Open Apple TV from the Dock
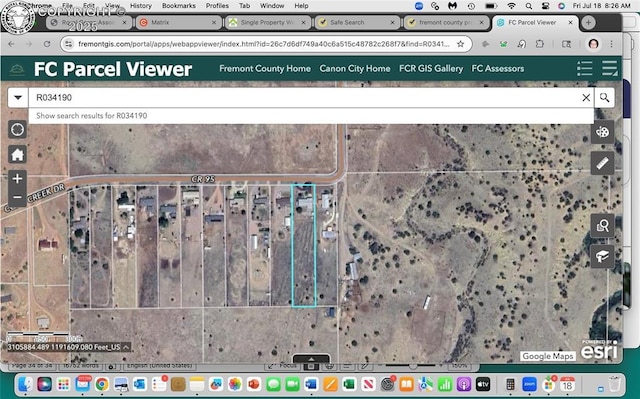The height and width of the screenshot is (399, 640). pyautogui.click(x=483, y=384)
